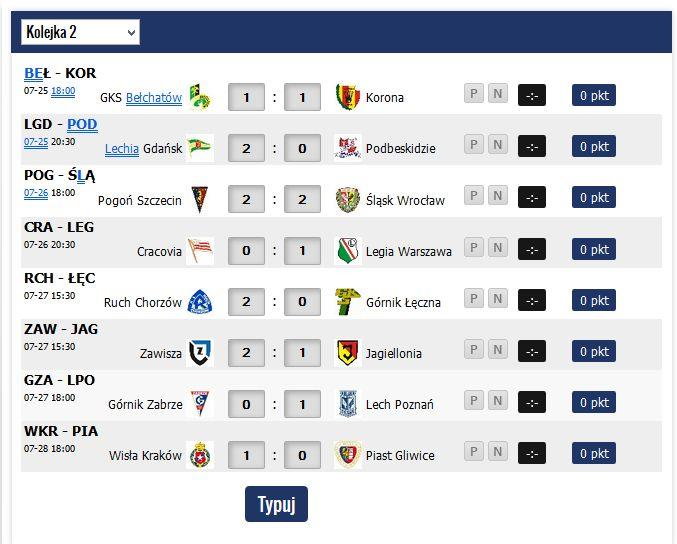Click the Legia Warszawa club crest
This screenshot has height=544, width=677.
(348, 250)
